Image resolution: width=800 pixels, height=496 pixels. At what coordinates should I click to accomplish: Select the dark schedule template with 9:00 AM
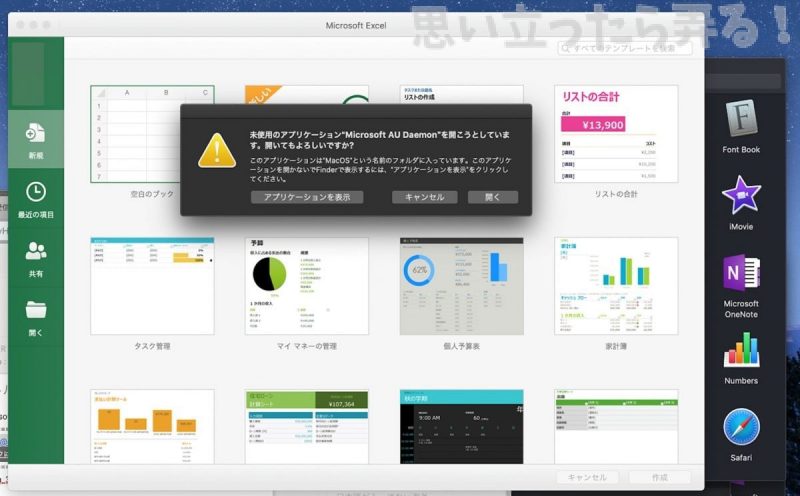tap(462, 427)
